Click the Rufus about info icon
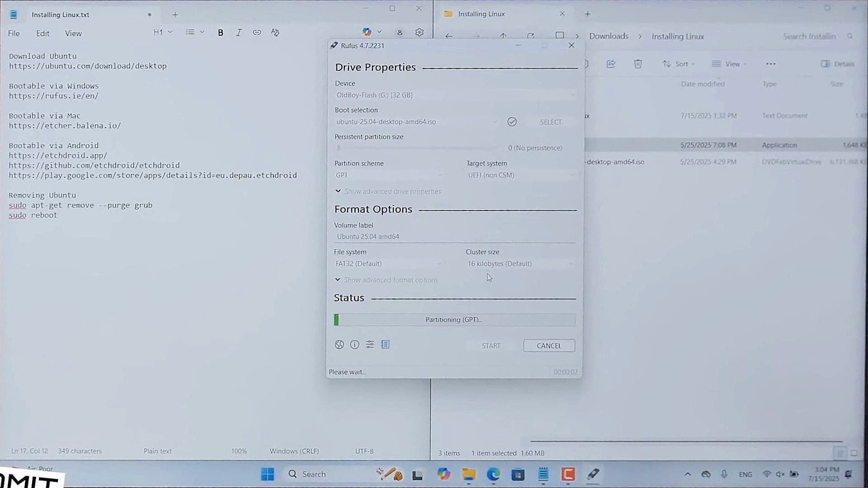 [354, 345]
